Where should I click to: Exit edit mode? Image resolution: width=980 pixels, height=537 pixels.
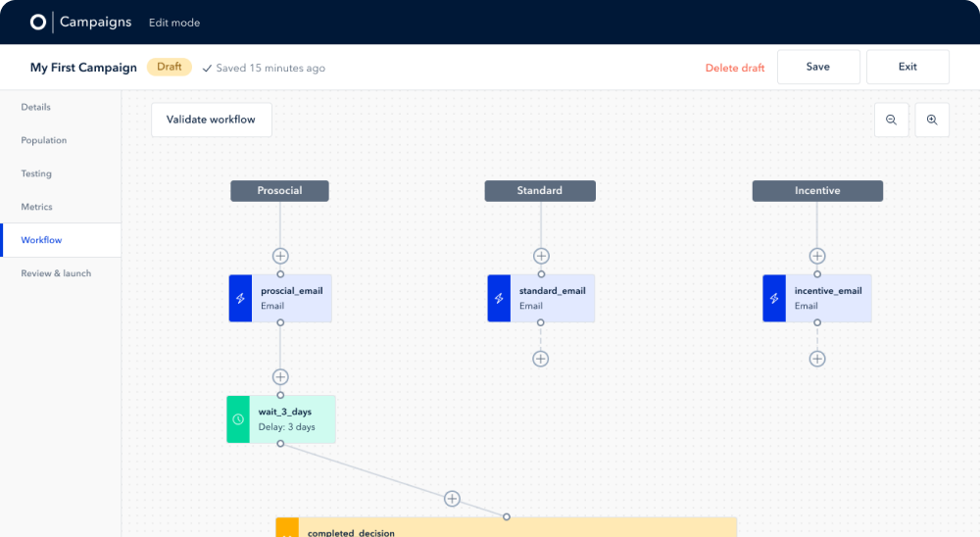907,67
